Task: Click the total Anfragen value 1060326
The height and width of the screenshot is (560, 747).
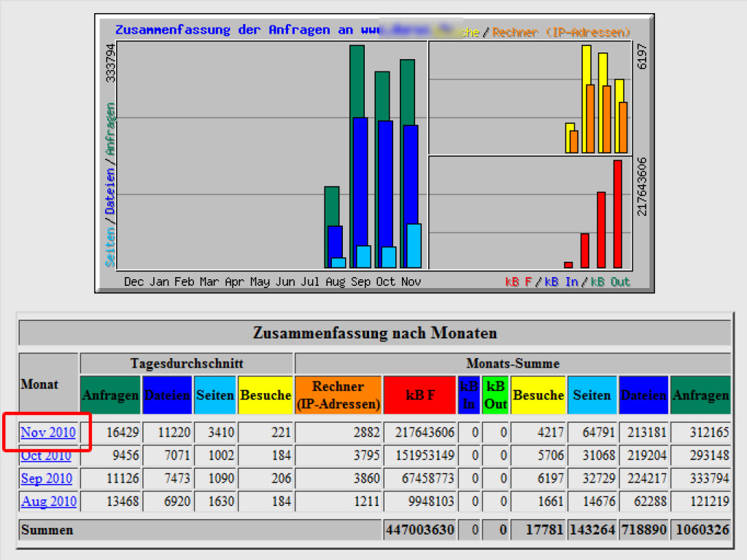Action: click(x=703, y=529)
